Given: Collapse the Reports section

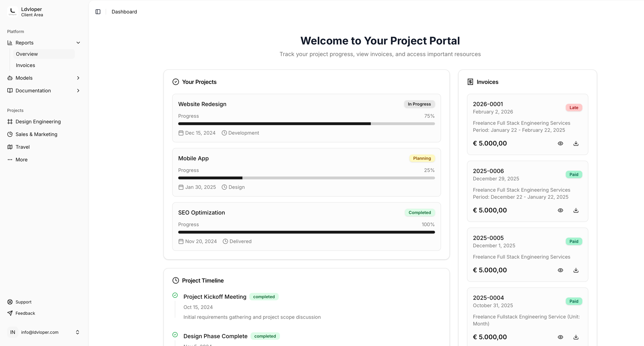Looking at the screenshot, I should tap(78, 43).
